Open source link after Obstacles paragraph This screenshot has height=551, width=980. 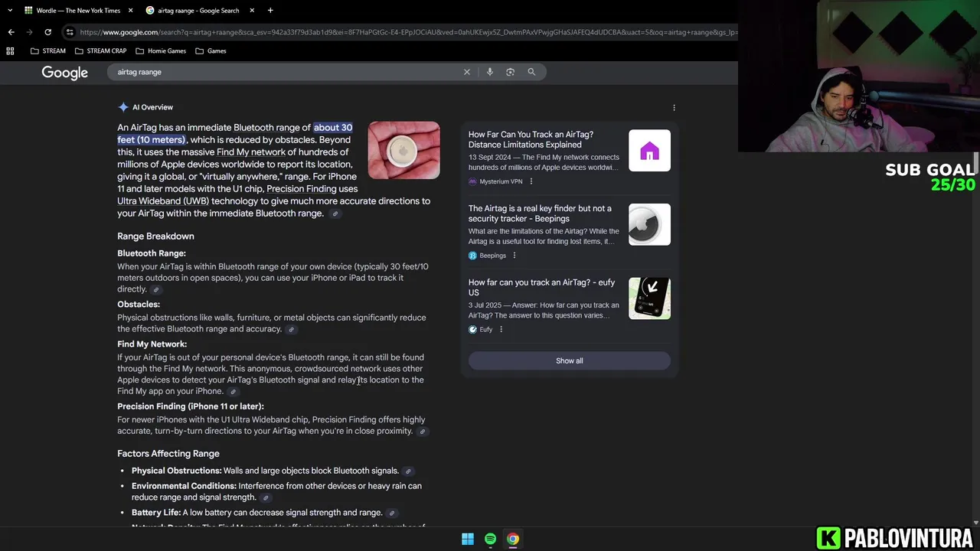(291, 330)
